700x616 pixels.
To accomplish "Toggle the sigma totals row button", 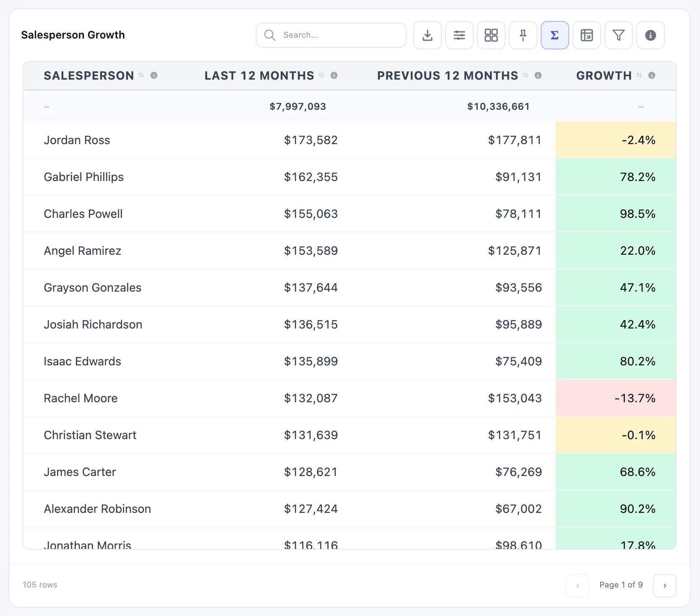I will pos(555,35).
